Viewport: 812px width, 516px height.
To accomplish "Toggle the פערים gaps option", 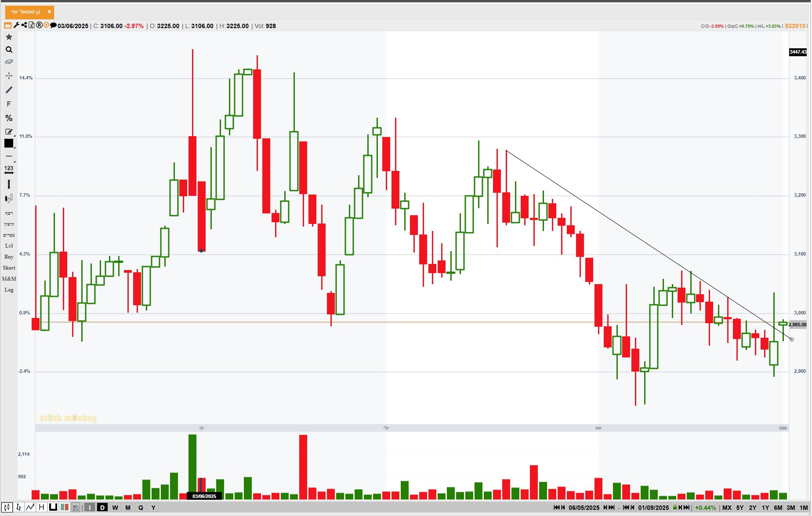I will pyautogui.click(x=9, y=235).
